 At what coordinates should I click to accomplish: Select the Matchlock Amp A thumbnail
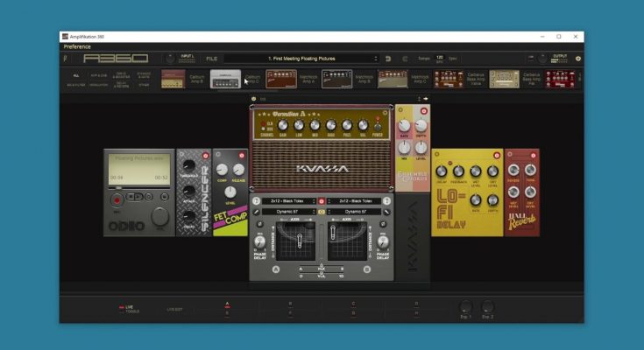click(x=280, y=80)
